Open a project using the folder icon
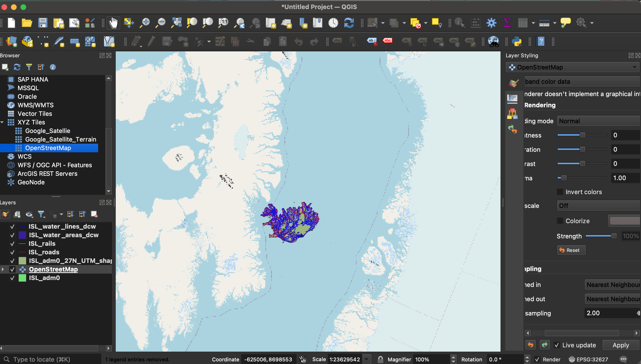 pyautogui.click(x=27, y=23)
